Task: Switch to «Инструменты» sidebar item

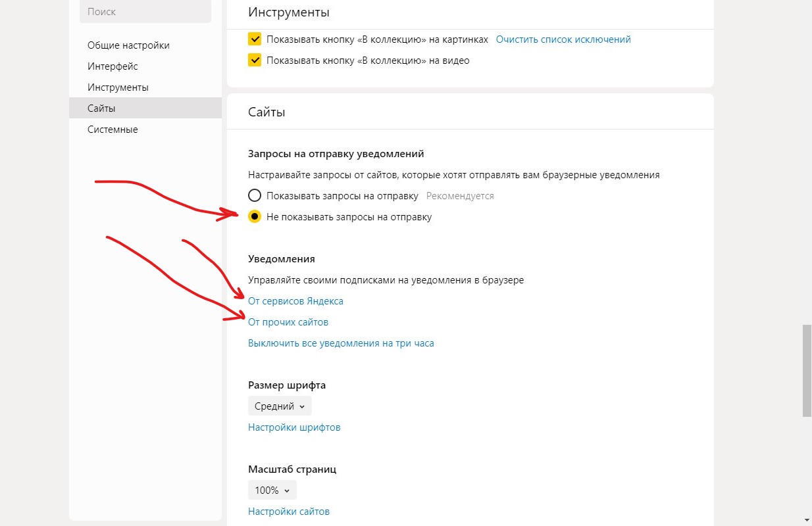Action: [x=118, y=87]
